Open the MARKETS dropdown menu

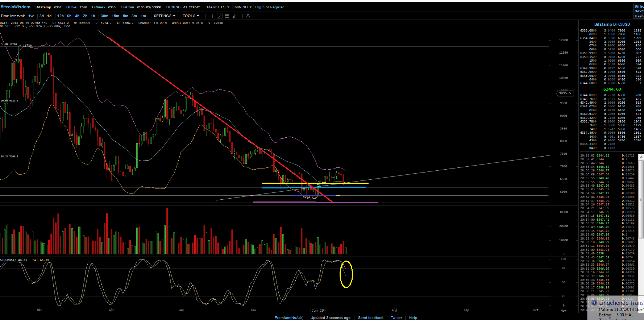click(218, 7)
